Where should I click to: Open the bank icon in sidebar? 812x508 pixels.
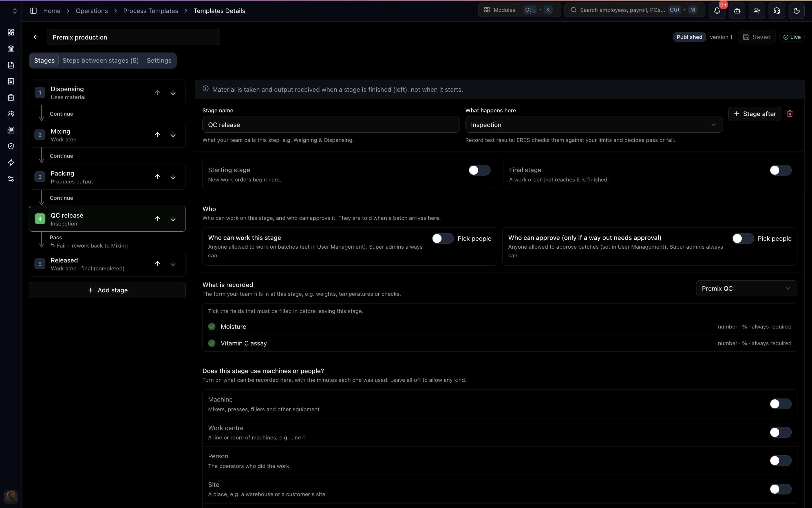coord(11,49)
